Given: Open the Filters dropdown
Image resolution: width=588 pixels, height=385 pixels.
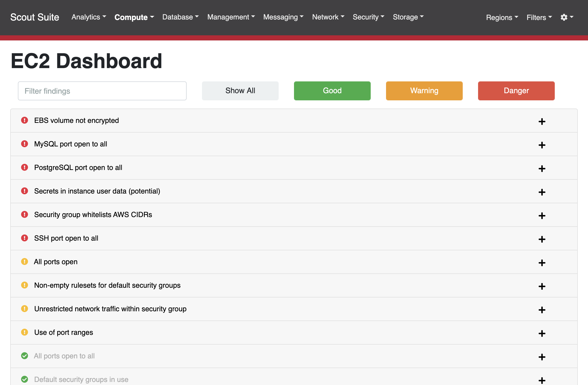Looking at the screenshot, I should pyautogui.click(x=539, y=17).
